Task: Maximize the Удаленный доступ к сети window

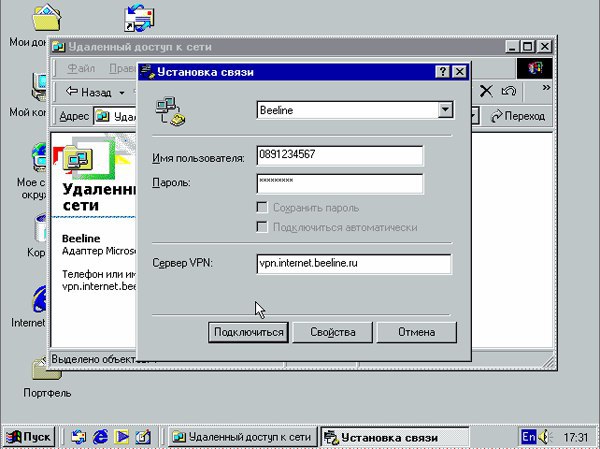Action: click(x=527, y=46)
